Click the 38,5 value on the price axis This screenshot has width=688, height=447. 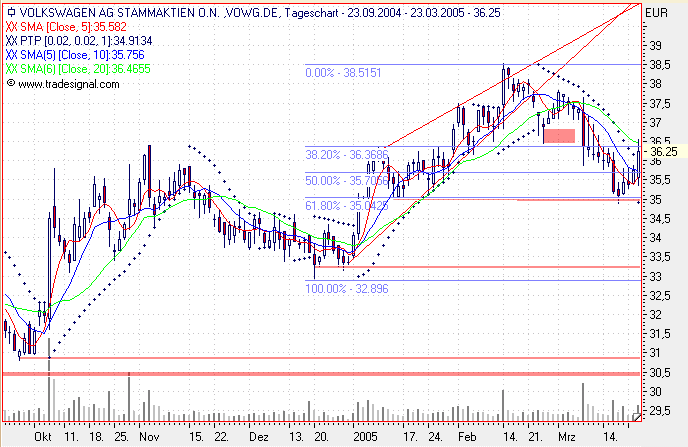(660, 65)
